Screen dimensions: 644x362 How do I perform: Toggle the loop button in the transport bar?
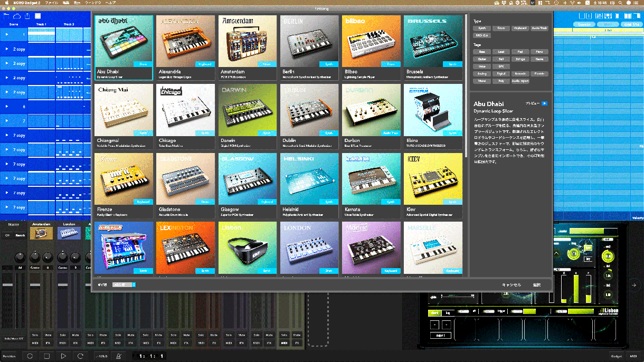[80, 356]
